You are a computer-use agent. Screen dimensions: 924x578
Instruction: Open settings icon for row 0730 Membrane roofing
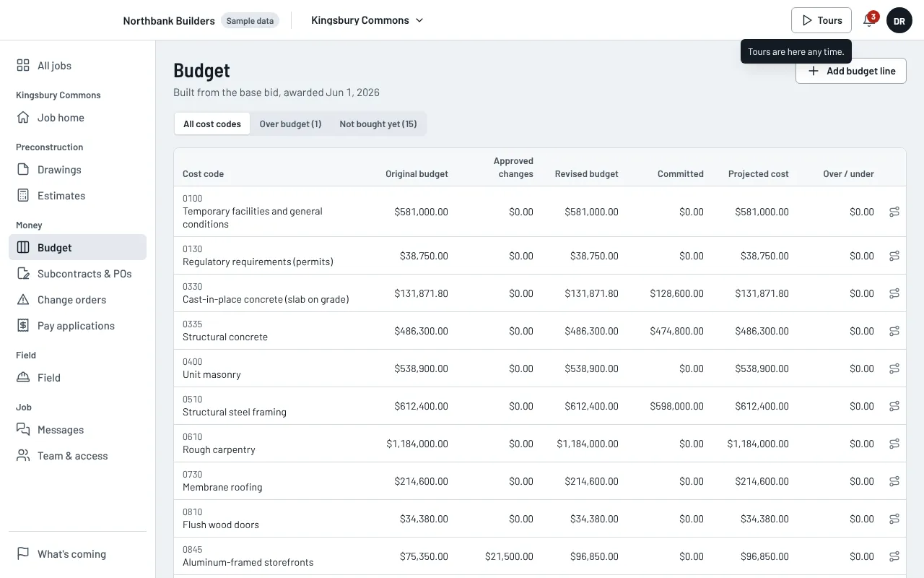pyautogui.click(x=894, y=481)
